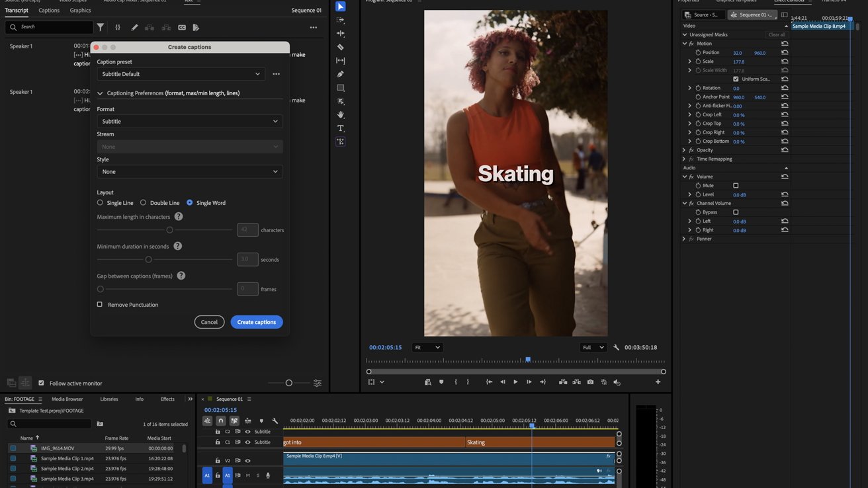Select the Razor tool in the toolbar

click(x=341, y=47)
